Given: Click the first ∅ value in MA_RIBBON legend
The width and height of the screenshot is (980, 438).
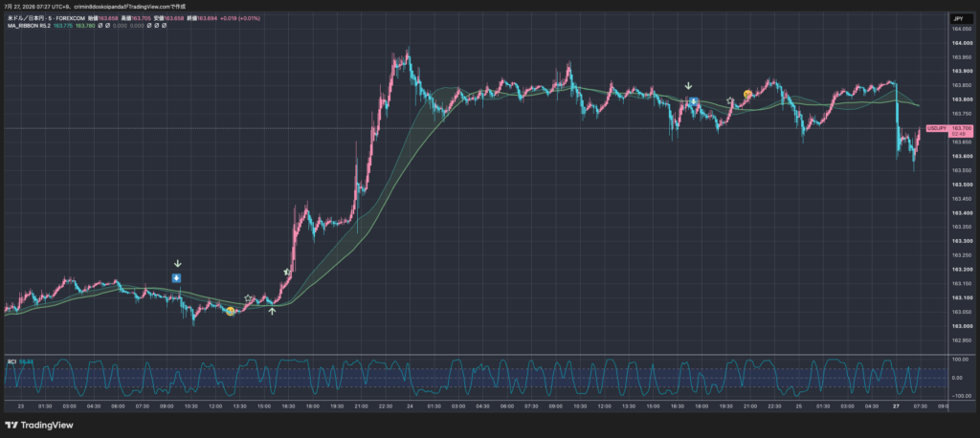Looking at the screenshot, I should tap(100, 26).
